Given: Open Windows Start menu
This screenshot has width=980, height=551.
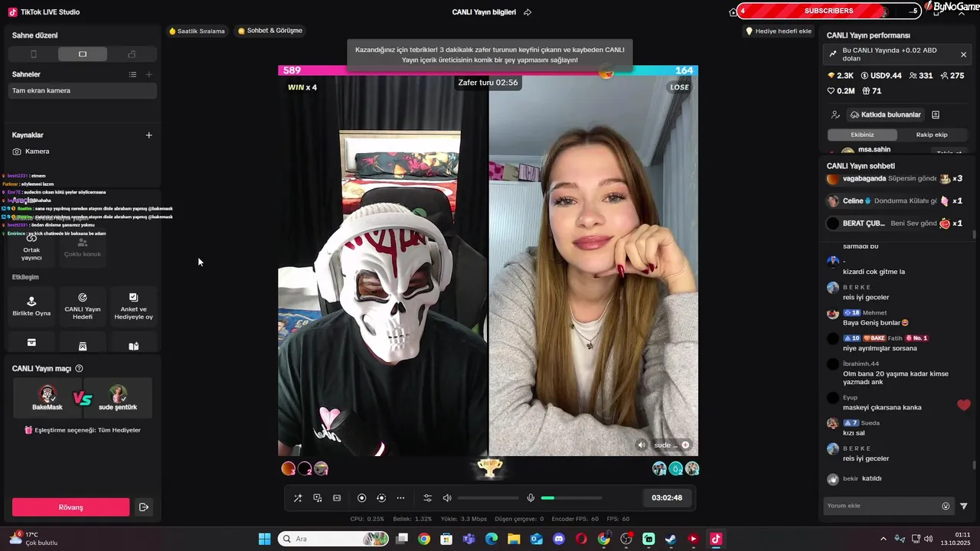Looking at the screenshot, I should [264, 539].
